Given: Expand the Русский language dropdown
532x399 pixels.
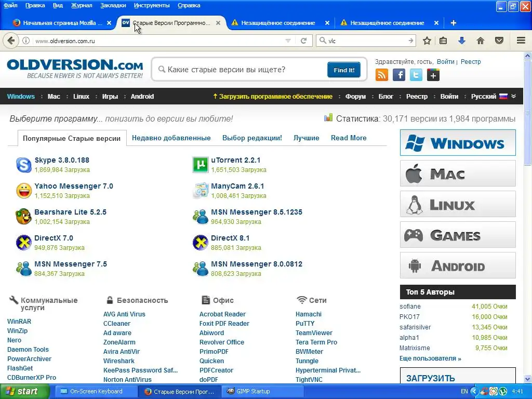Looking at the screenshot, I should (514, 96).
